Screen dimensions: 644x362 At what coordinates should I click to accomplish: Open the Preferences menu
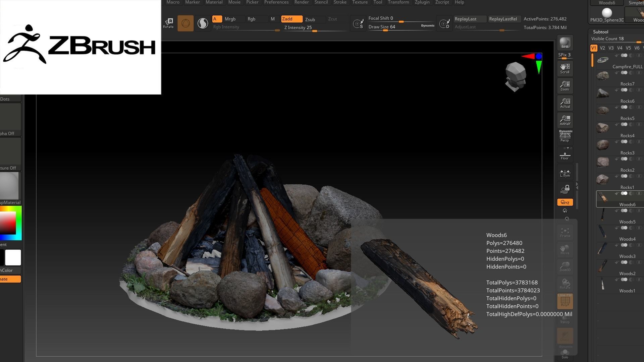click(x=276, y=2)
